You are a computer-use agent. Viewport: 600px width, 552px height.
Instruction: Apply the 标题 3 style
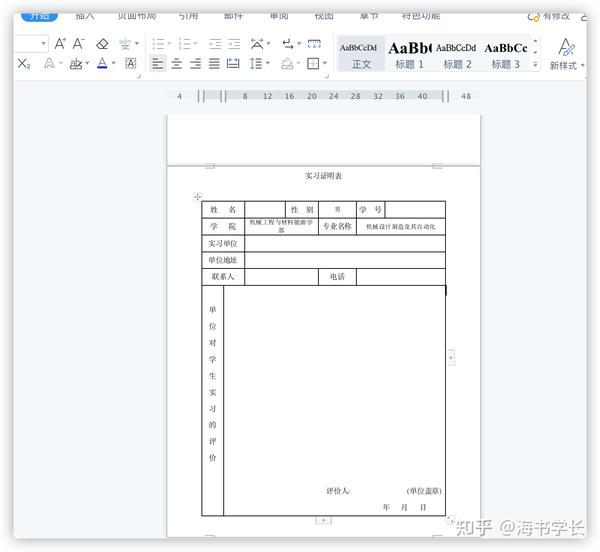[505, 55]
